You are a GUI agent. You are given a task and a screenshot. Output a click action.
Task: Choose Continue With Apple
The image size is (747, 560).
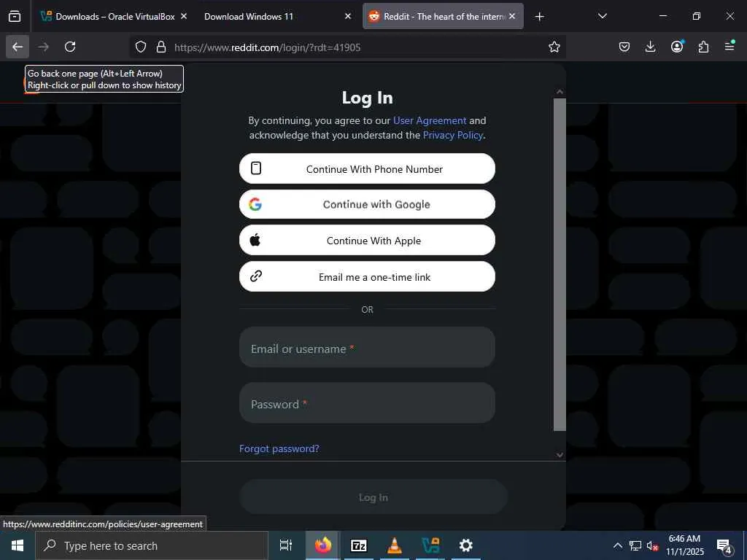point(368,241)
